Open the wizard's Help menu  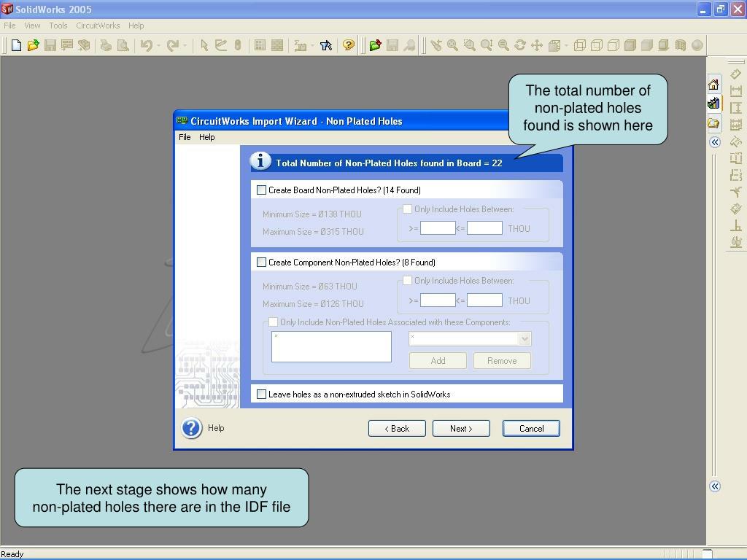(x=206, y=137)
